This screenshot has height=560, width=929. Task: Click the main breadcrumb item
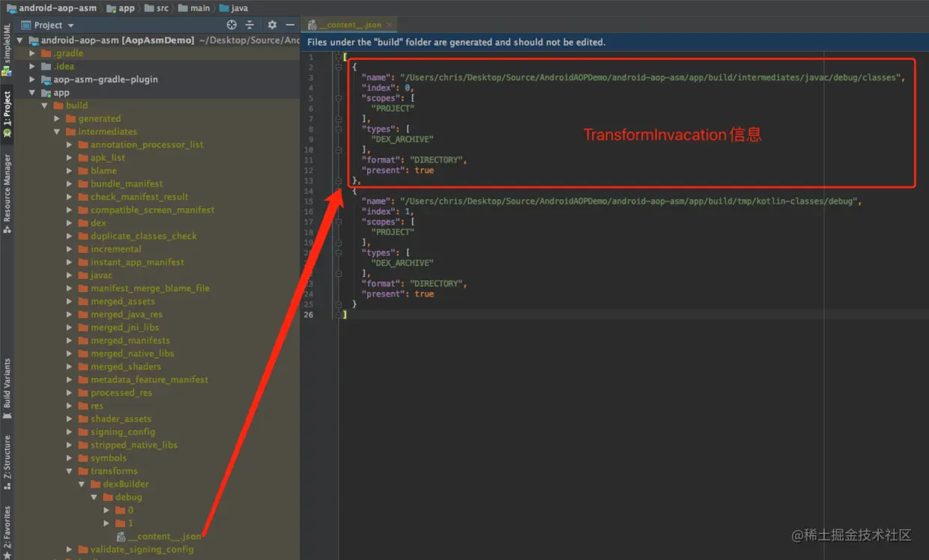tap(194, 8)
